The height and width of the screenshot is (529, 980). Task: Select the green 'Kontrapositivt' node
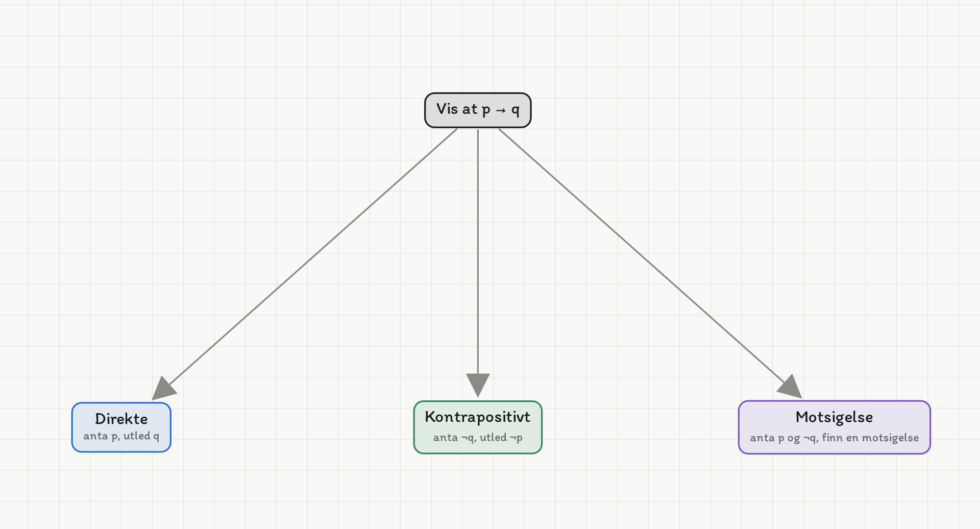coord(478,427)
